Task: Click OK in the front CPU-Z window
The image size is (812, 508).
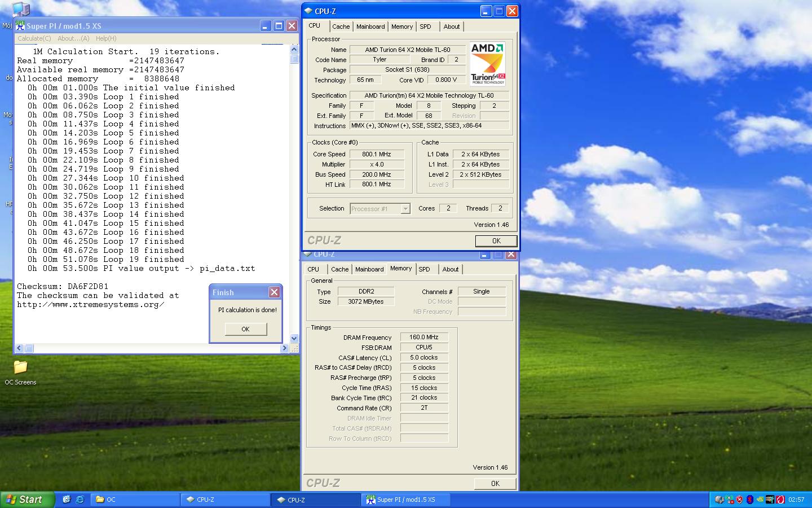Action: coord(496,241)
